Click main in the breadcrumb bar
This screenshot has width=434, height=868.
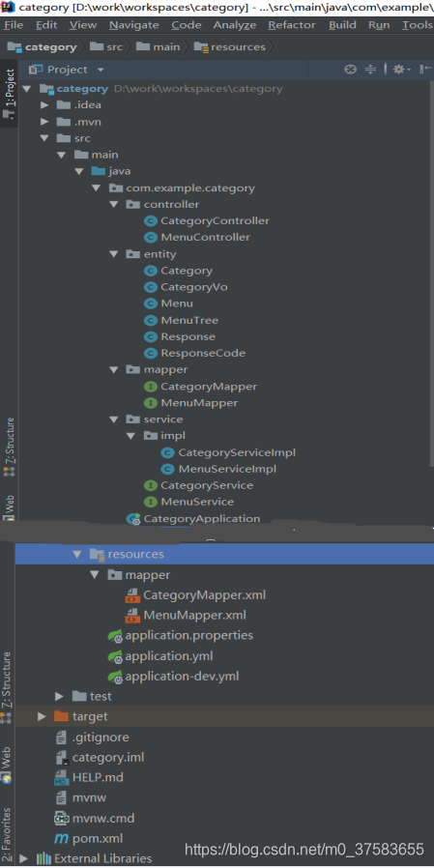[159, 47]
